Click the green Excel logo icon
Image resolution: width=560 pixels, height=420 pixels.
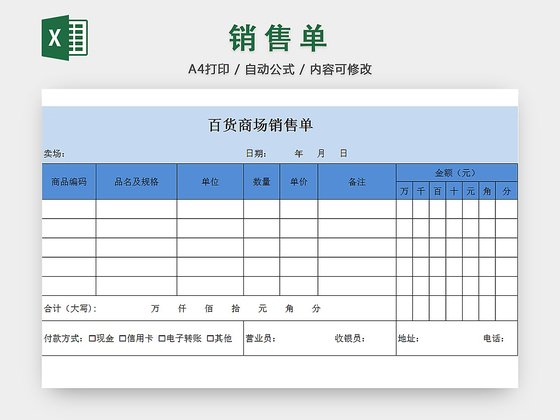pyautogui.click(x=65, y=38)
